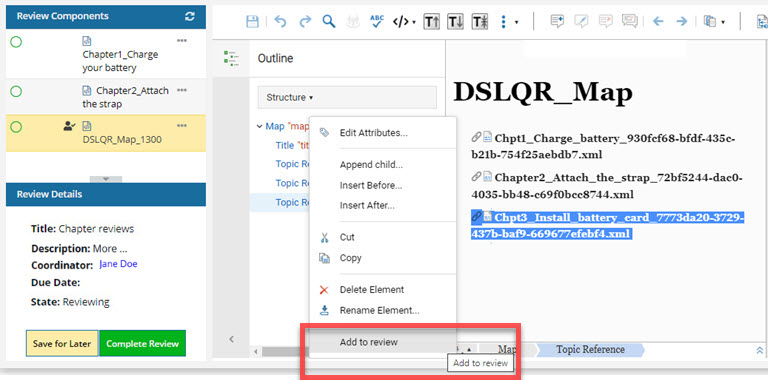This screenshot has width=768, height=380.
Task: Click the clipboard pages toolbar icon
Action: [710, 22]
